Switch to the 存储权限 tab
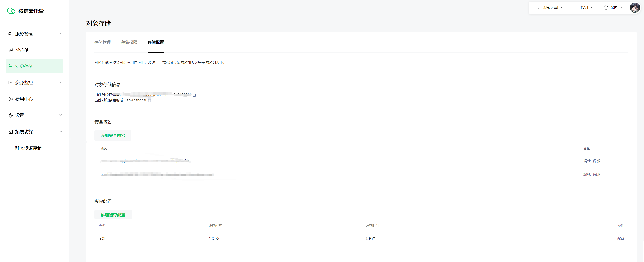 click(x=129, y=42)
